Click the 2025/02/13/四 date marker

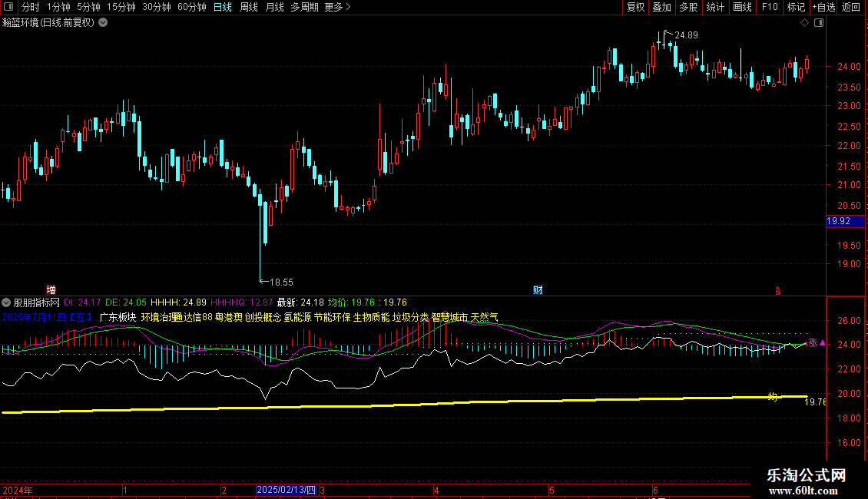287,490
